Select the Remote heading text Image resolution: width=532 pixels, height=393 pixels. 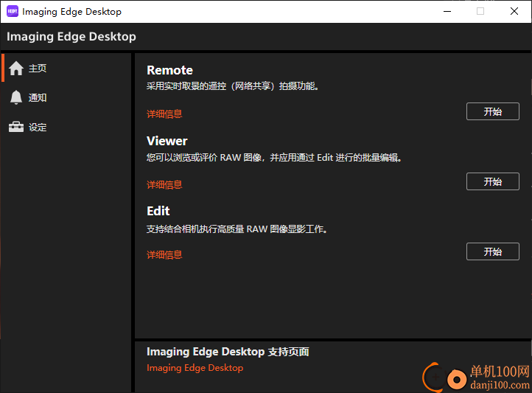coord(169,70)
